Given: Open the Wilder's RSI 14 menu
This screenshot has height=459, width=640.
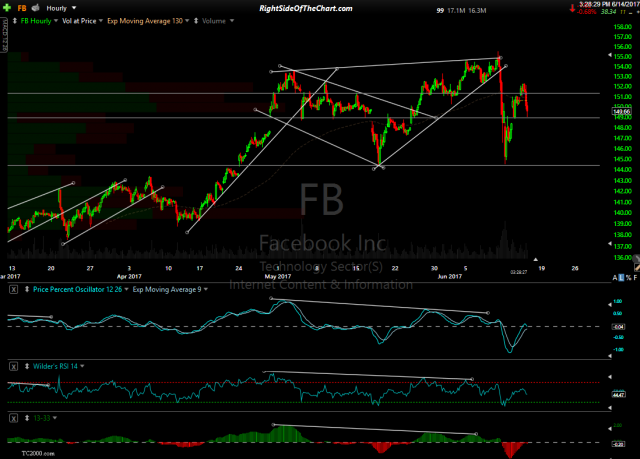Looking at the screenshot, I should 58,366.
